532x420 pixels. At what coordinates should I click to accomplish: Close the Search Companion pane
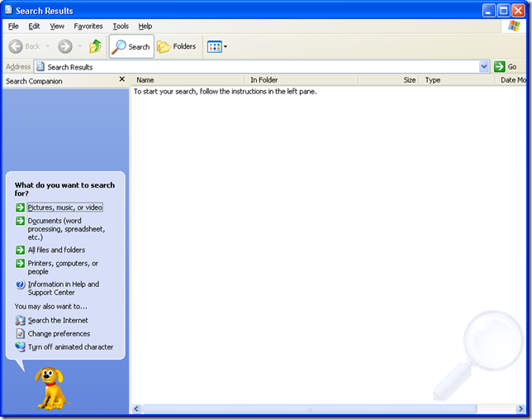(122, 80)
